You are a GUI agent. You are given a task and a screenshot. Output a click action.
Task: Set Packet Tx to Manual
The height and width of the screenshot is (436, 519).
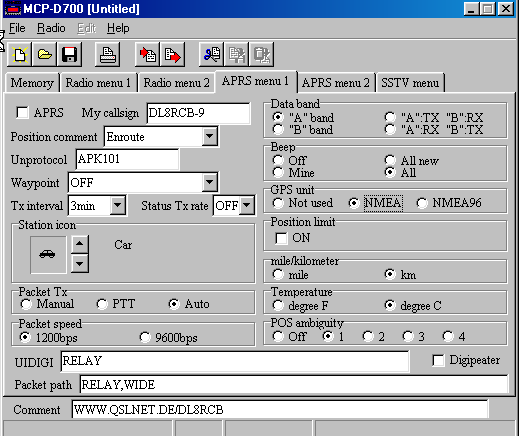[26, 304]
